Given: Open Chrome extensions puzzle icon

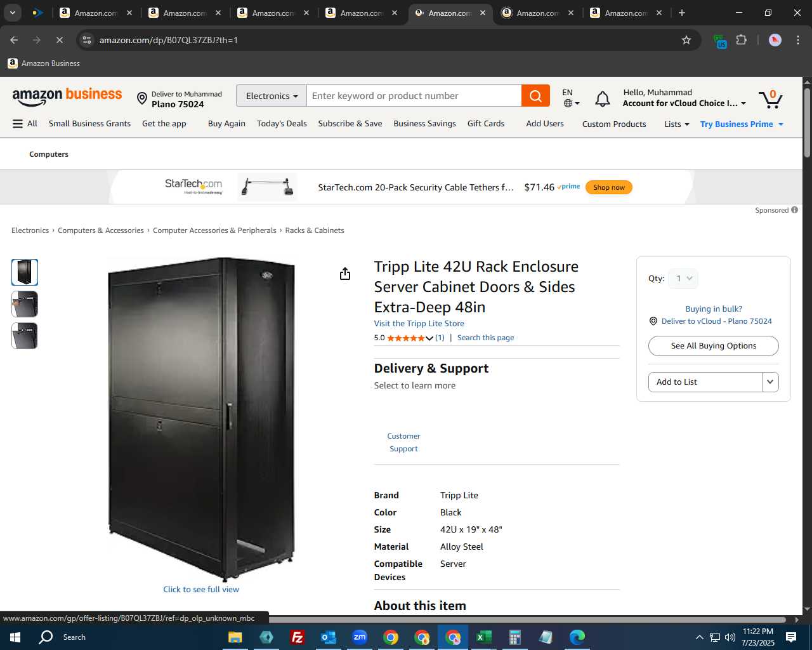Looking at the screenshot, I should (x=742, y=40).
